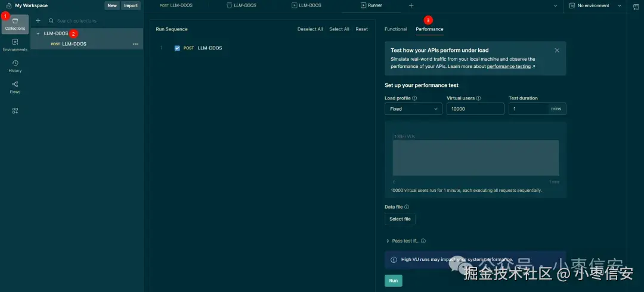Open the No environment dropdown
The image size is (644, 292).
pyautogui.click(x=596, y=6)
